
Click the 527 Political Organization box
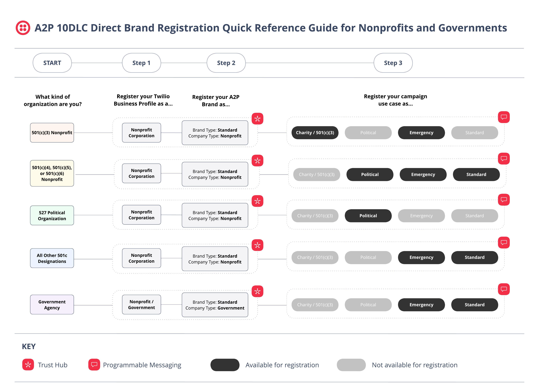click(x=52, y=215)
